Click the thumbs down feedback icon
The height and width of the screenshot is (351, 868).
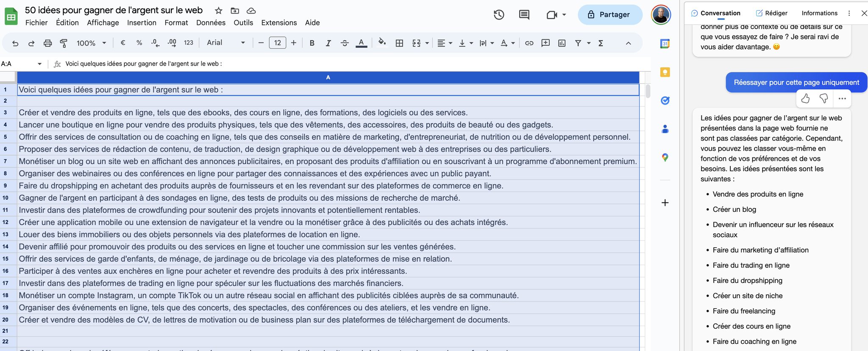pos(823,99)
